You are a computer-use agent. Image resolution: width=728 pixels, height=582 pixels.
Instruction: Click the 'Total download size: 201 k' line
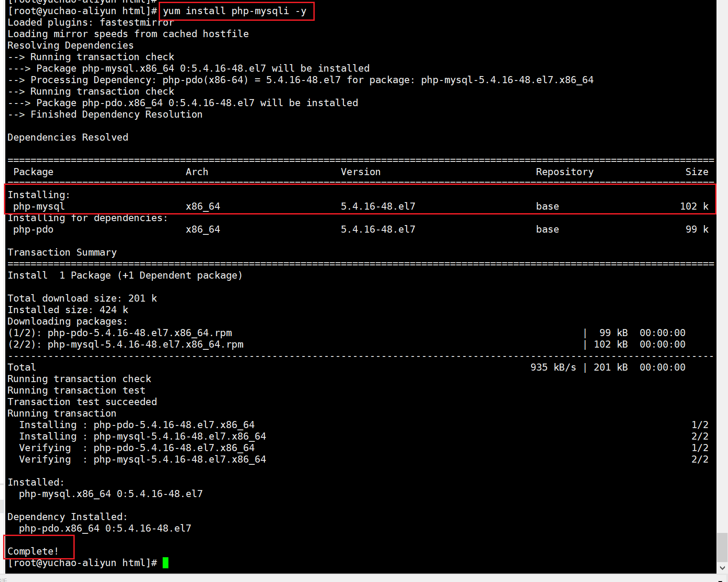(x=82, y=298)
